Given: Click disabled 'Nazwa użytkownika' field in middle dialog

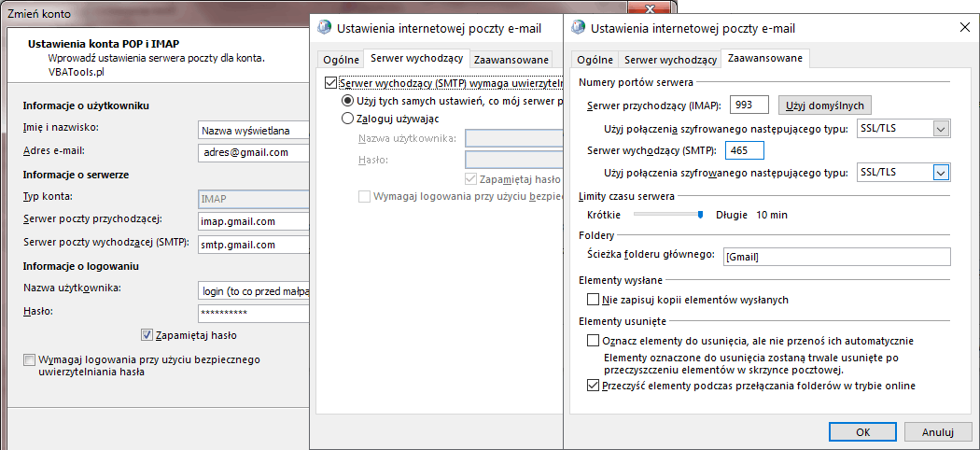Looking at the screenshot, I should 513,138.
